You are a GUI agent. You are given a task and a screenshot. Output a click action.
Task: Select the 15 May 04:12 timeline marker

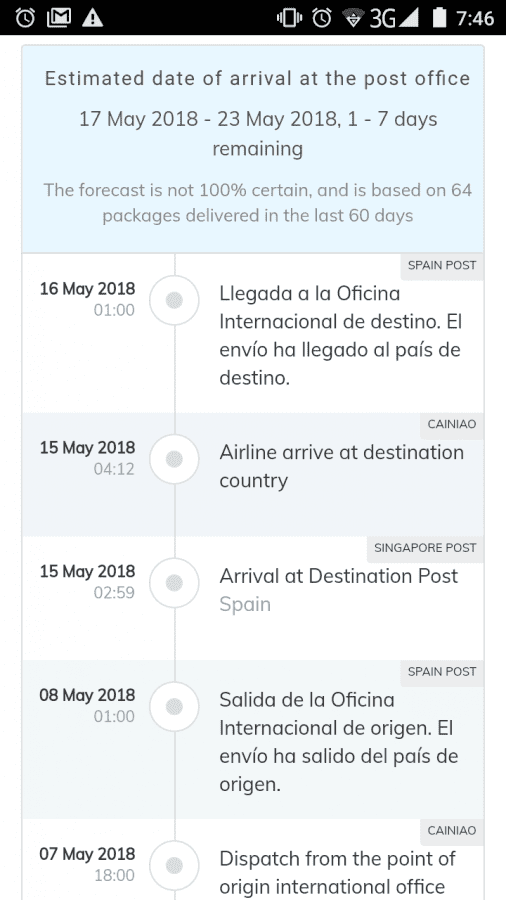pos(174,459)
